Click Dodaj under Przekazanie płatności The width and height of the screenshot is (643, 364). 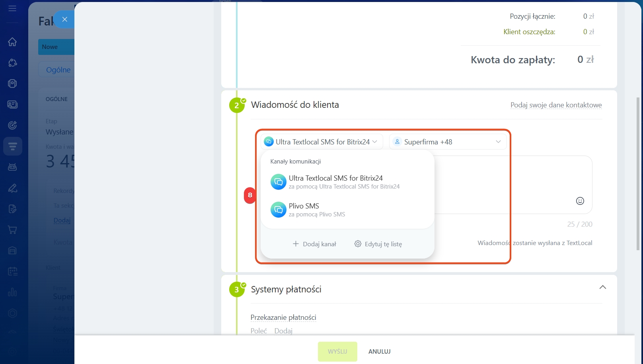[283, 331]
